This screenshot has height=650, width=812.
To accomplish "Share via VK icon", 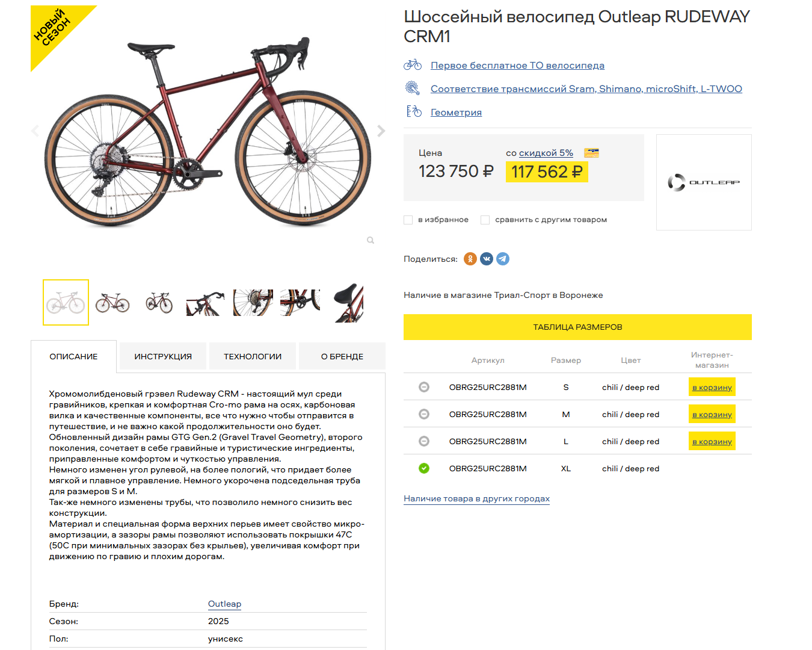I will tap(487, 259).
